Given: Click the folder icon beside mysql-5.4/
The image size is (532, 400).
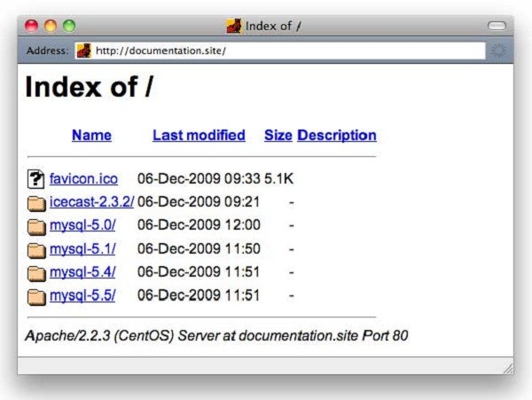Looking at the screenshot, I should (x=36, y=274).
